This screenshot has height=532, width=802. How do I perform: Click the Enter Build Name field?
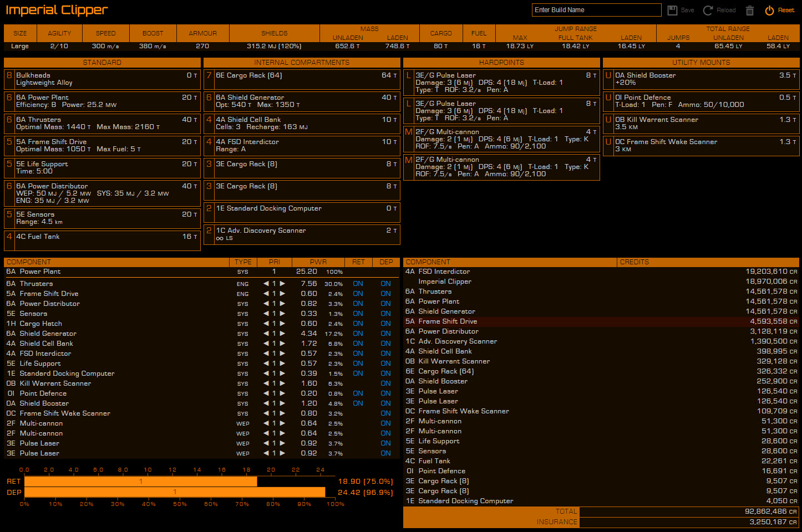pos(597,10)
